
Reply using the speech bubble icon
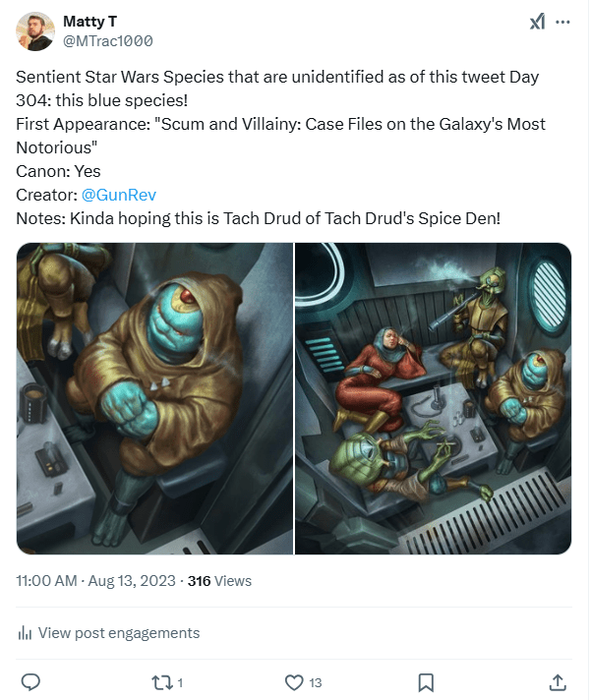point(30,681)
